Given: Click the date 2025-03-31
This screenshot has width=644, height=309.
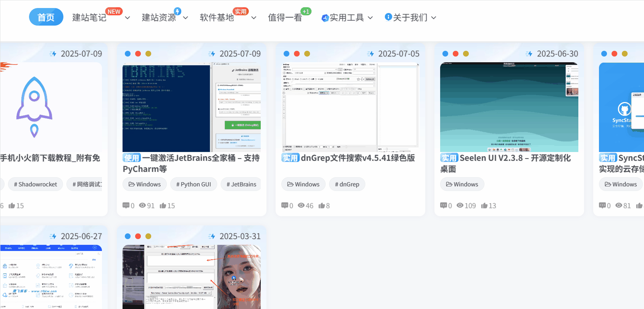Looking at the screenshot, I should pyautogui.click(x=240, y=236).
